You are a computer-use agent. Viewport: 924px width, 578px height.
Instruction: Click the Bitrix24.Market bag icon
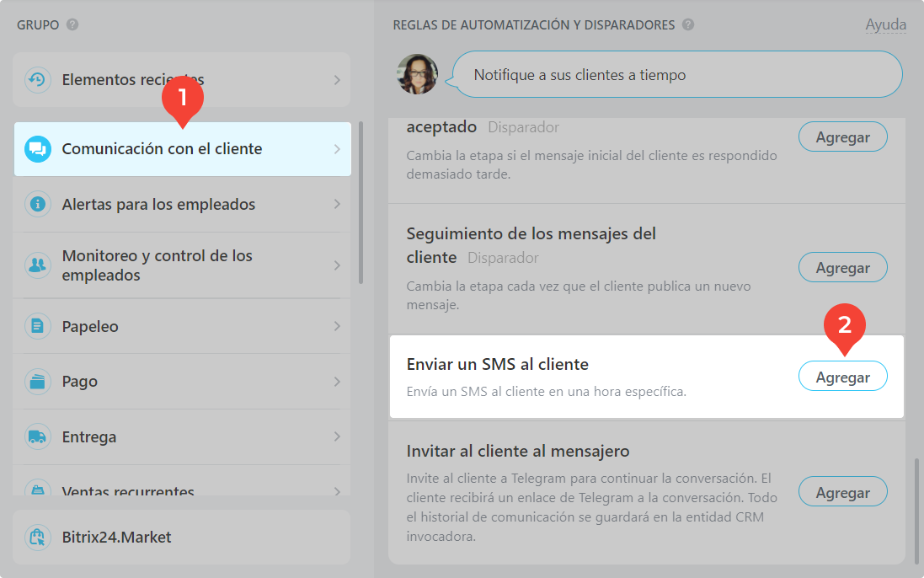(37, 538)
